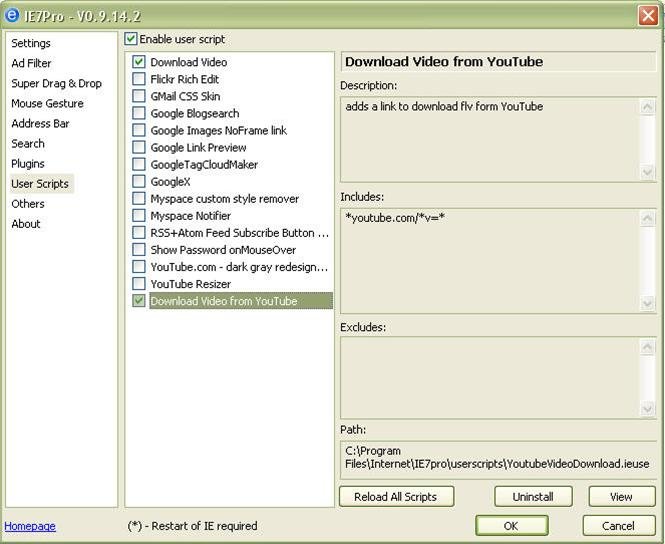Check the YouTube Resizer checkbox
Image resolution: width=665 pixels, height=544 pixels.
coord(139,284)
